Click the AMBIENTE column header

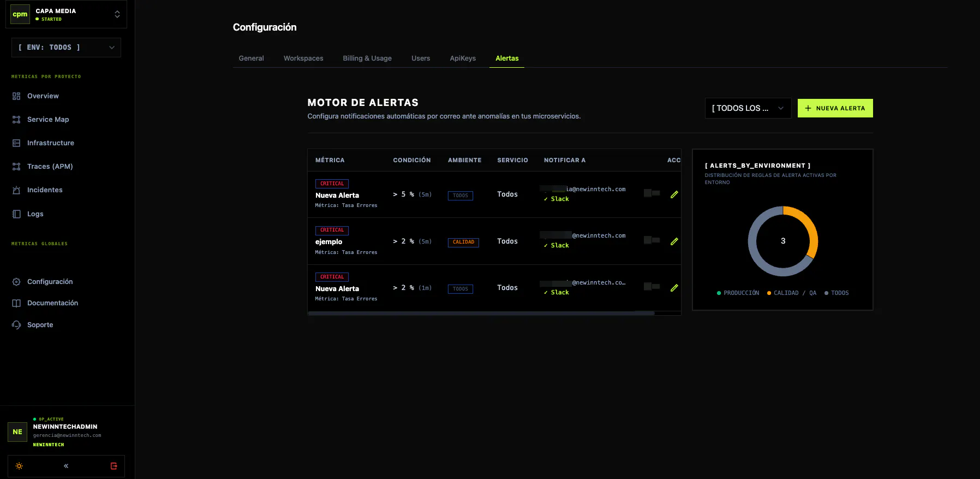(465, 161)
